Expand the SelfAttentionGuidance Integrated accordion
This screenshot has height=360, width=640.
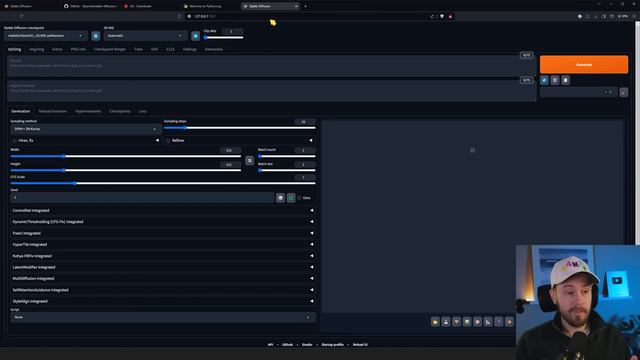point(163,290)
